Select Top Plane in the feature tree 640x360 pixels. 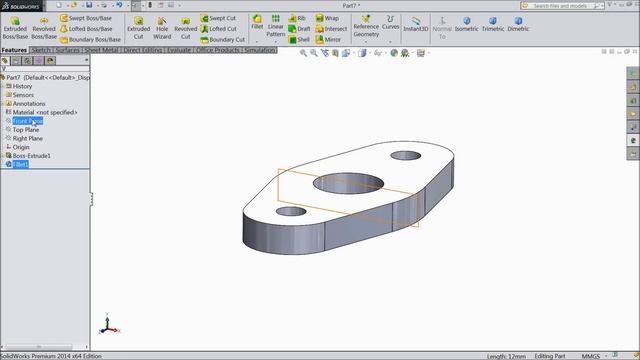click(26, 129)
